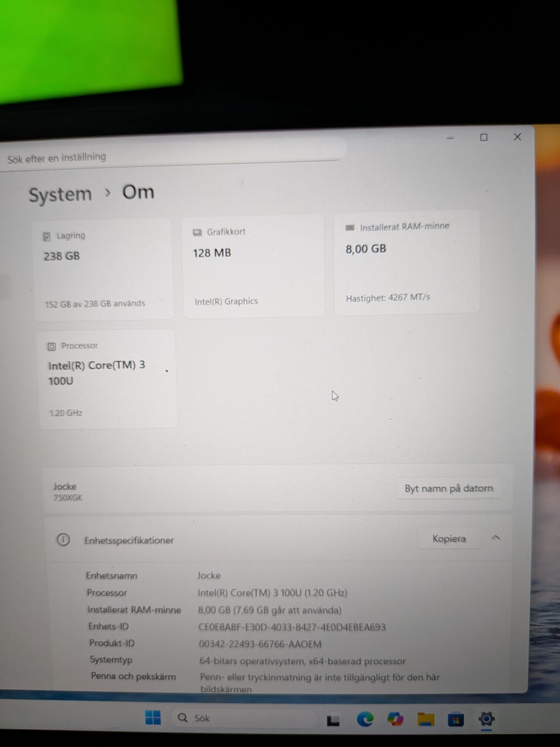This screenshot has height=747, width=560.
Task: Click the info icon beside Enhetsspecifikationer
Action: (x=63, y=539)
